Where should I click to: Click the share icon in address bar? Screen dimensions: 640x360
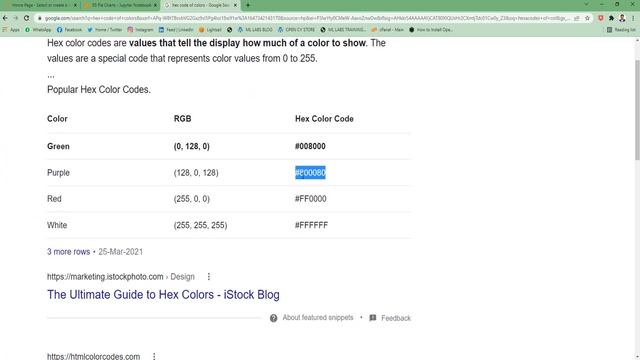(576, 18)
